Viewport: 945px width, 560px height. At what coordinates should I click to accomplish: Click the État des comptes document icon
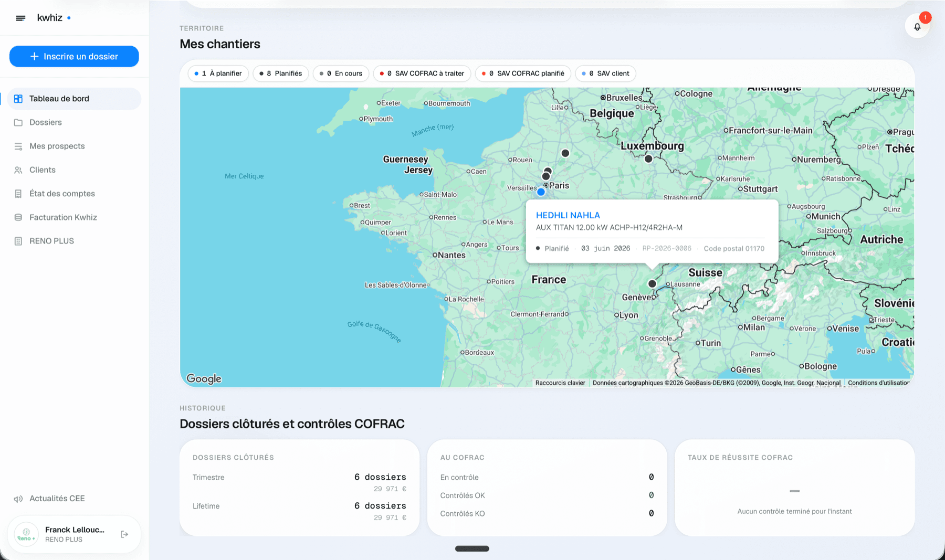click(x=18, y=194)
